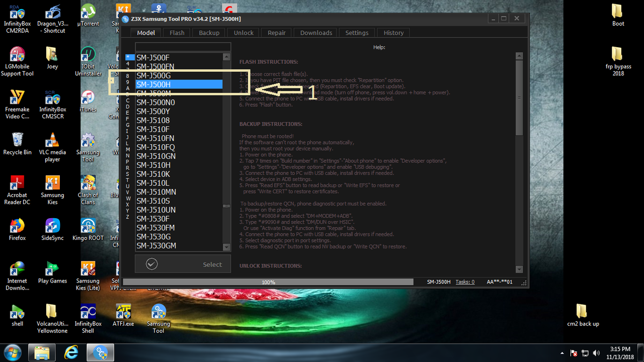
Task: Launch Internet Explorer from the taskbar
Action: click(x=71, y=352)
